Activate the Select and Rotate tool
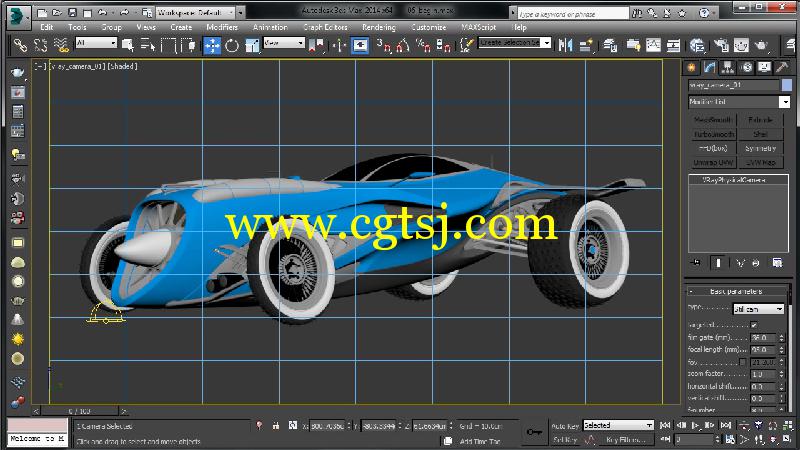 pos(232,45)
